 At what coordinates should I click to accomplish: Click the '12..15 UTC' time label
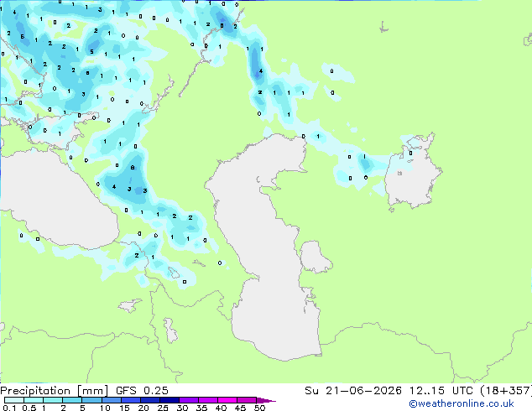[441, 391]
